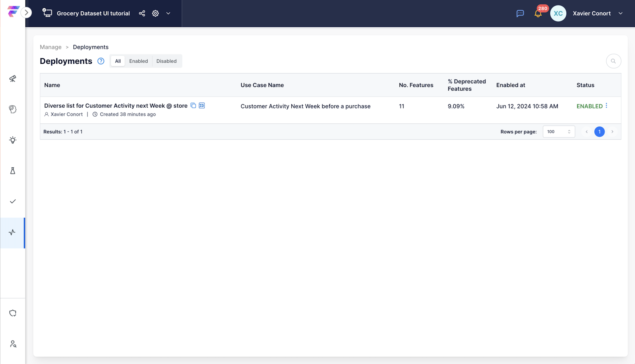The image size is (635, 364).
Task: Select page 1 button
Action: tap(600, 132)
